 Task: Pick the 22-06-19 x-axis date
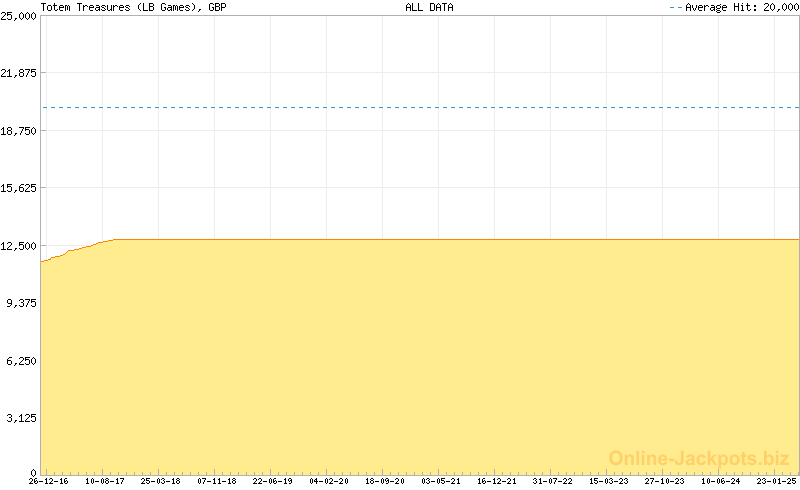point(272,481)
